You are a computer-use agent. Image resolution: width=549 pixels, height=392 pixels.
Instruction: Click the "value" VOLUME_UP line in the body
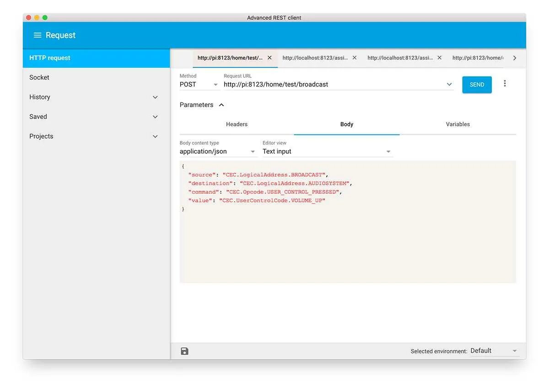(257, 200)
